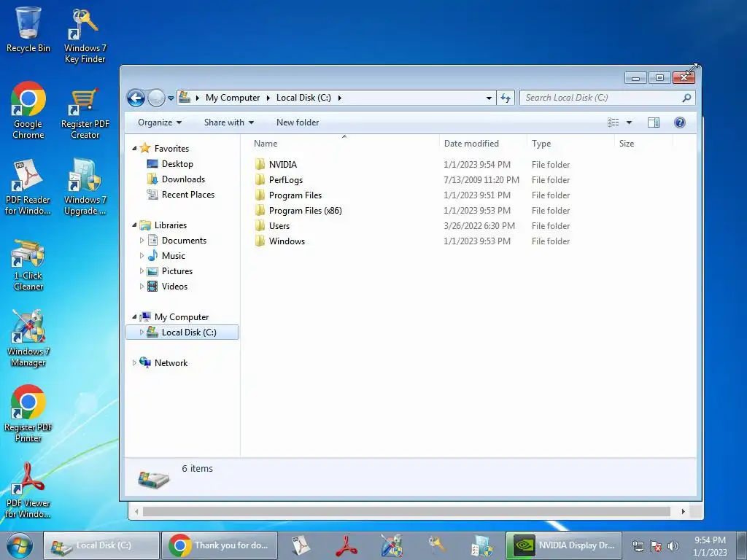747x560 pixels.
Task: Select the PerfLogs folder
Action: pos(286,180)
